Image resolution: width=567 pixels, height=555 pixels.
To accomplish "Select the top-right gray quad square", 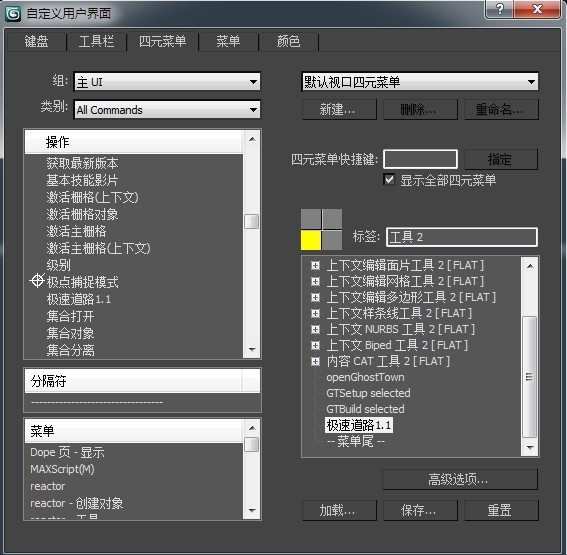I will click(332, 219).
